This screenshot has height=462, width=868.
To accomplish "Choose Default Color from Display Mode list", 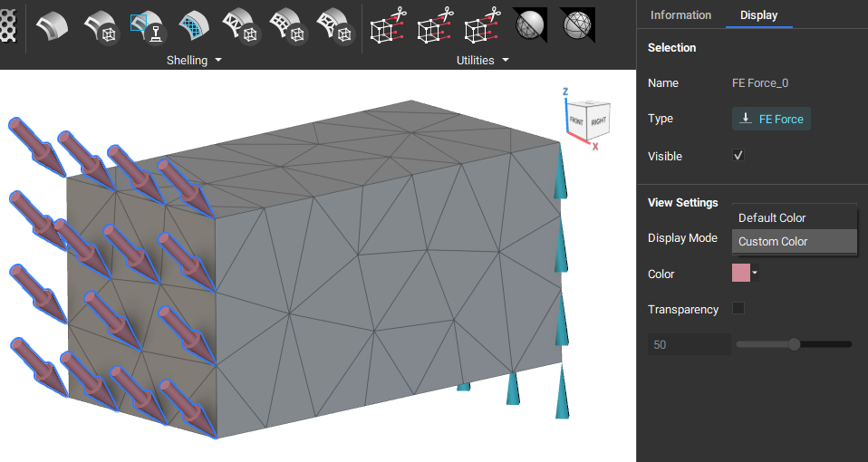I will coord(795,218).
